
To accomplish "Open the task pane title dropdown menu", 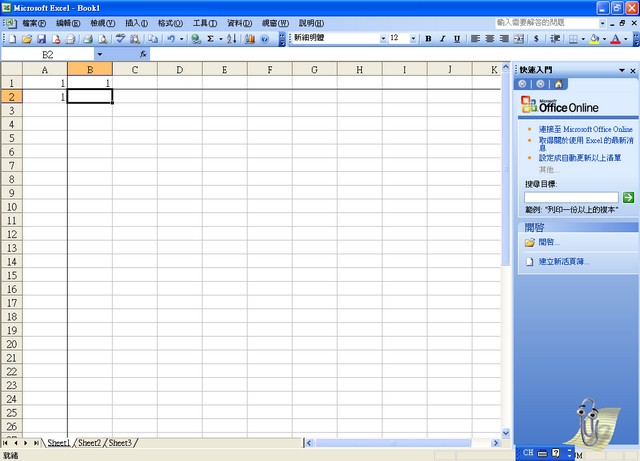I will click(x=622, y=70).
